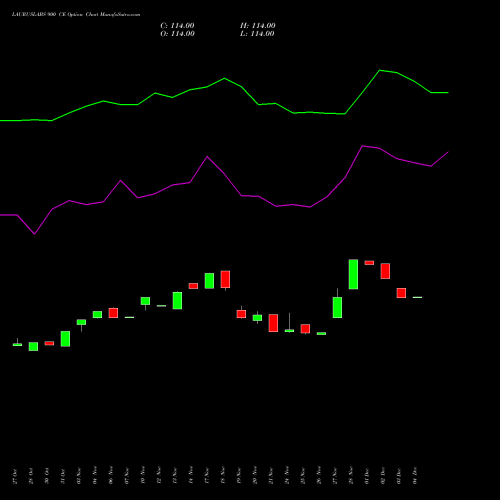This screenshot has width=500, height=500.
Task: Select the green candle for 13 Nov
Action: [x=177, y=301]
